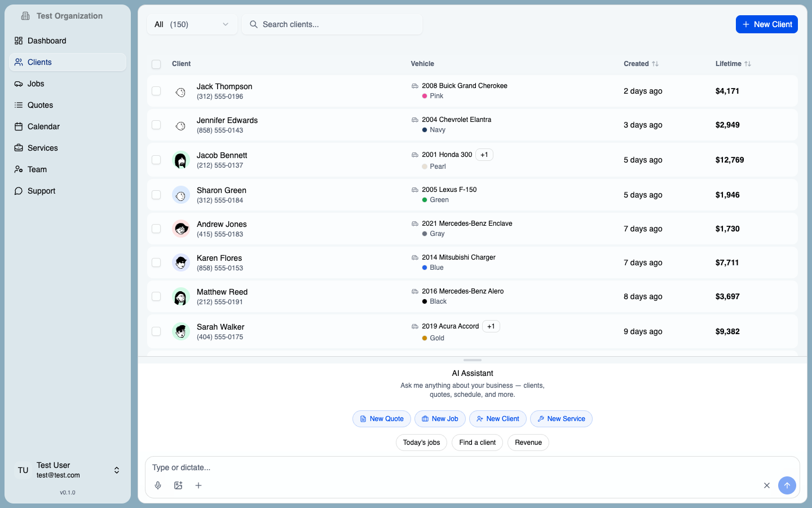
Task: Click the New Job assistant chip
Action: pyautogui.click(x=440, y=419)
